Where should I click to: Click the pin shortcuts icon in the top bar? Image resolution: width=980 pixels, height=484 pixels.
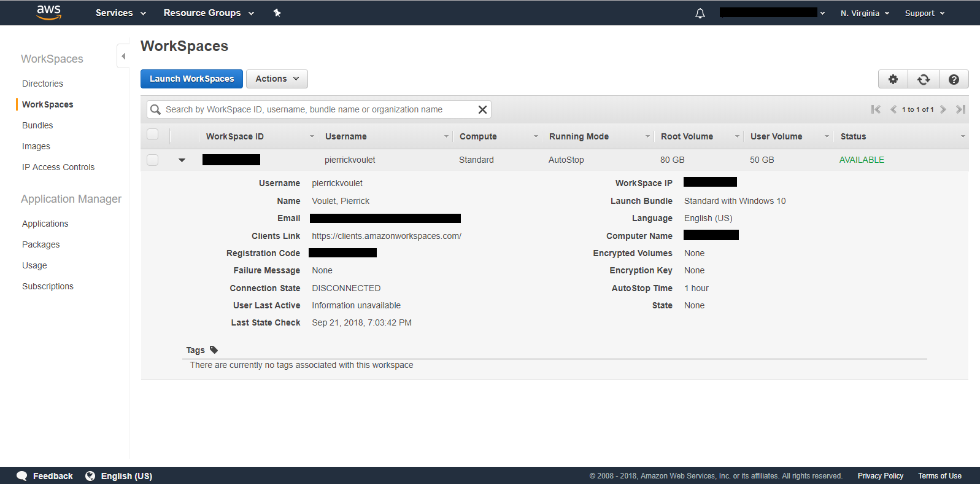[277, 13]
